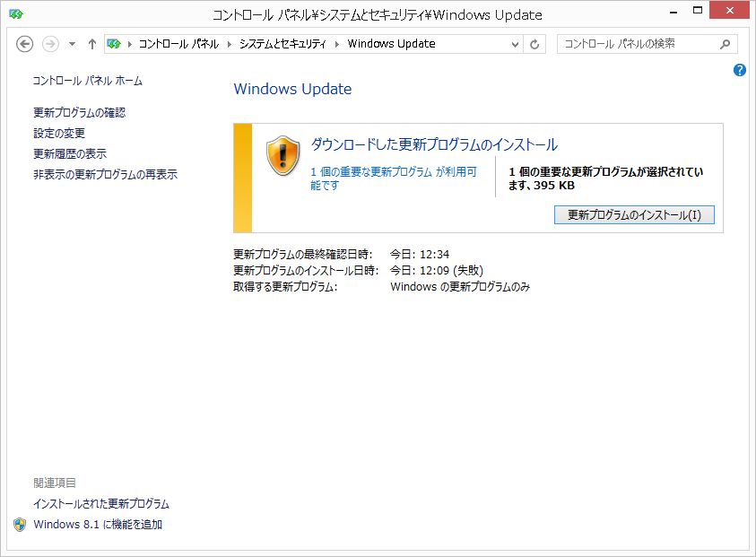Maximize the Windows Update window
The image size is (756, 557).
697,11
